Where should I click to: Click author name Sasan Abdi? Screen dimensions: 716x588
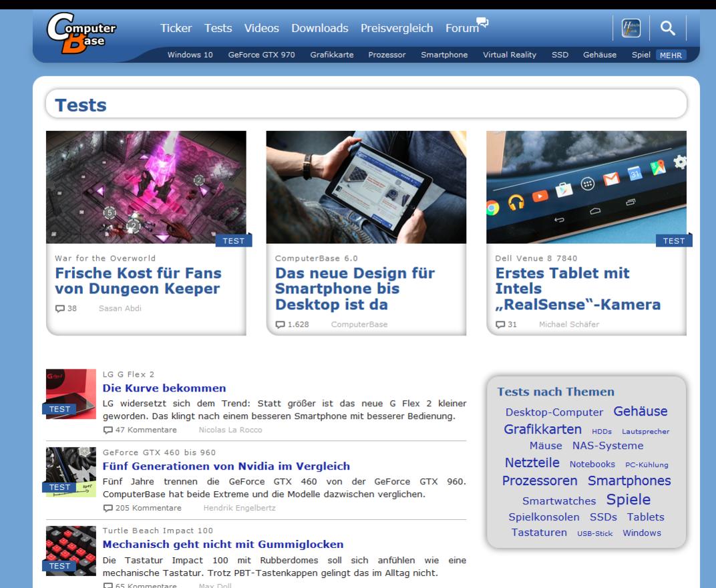tap(120, 309)
